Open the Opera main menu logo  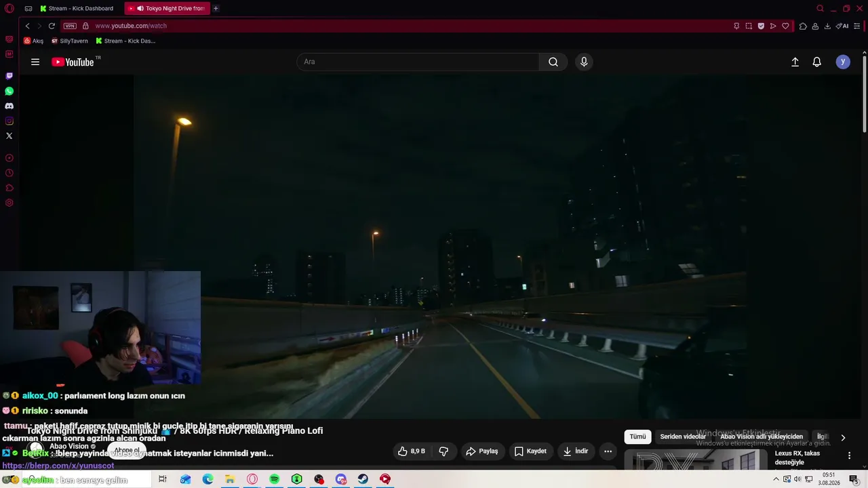[x=9, y=9]
